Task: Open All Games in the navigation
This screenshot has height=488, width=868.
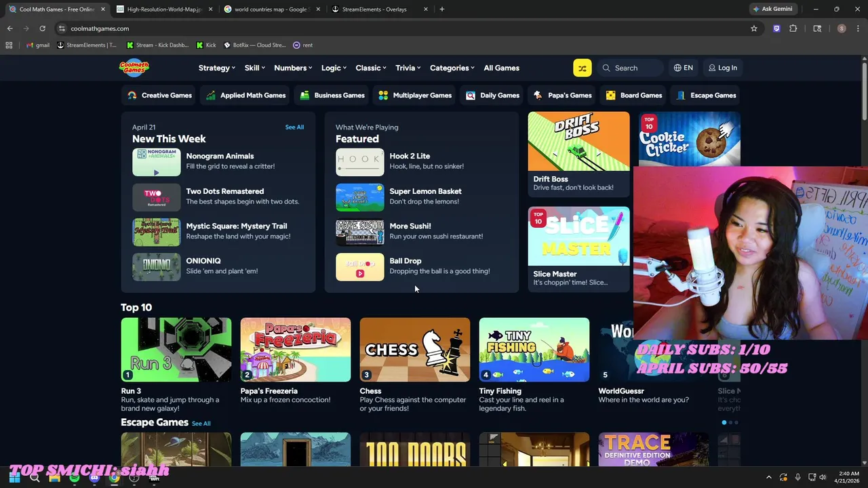Action: (x=501, y=68)
